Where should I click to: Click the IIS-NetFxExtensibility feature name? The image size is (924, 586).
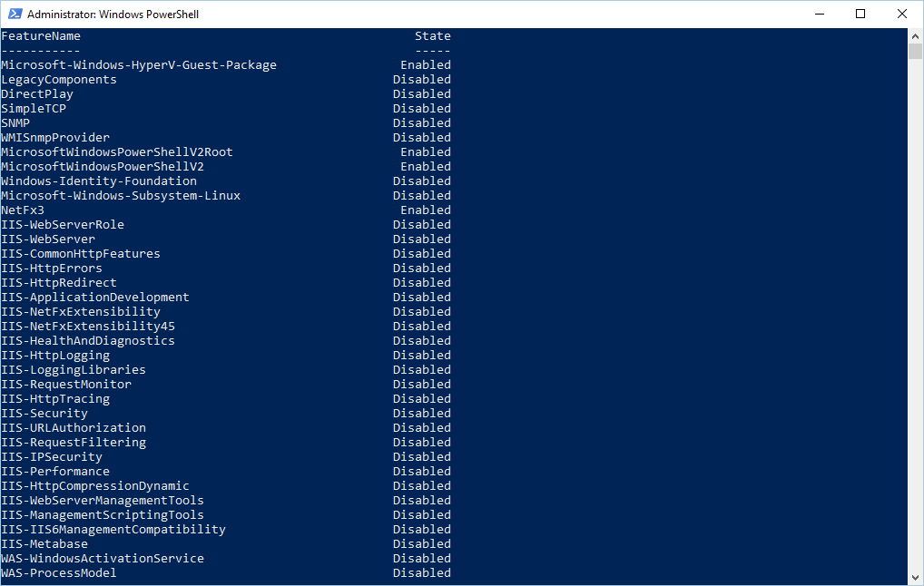(x=81, y=311)
